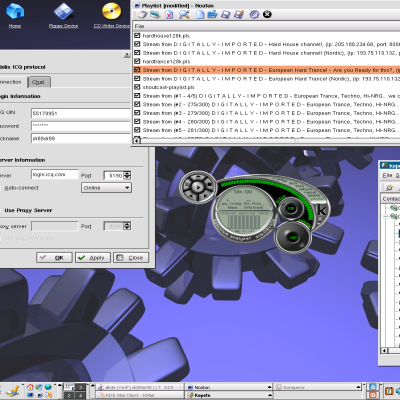
Task: Click the lock screen icon in the panel
Action: pyautogui.click(x=373, y=387)
